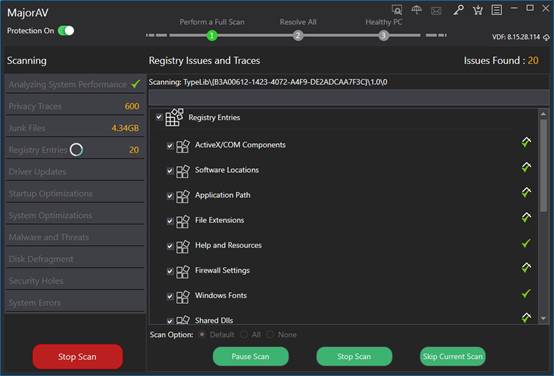The width and height of the screenshot is (554, 376).
Task: Click the registry list vertical scrollbar thumb
Action: (x=543, y=166)
